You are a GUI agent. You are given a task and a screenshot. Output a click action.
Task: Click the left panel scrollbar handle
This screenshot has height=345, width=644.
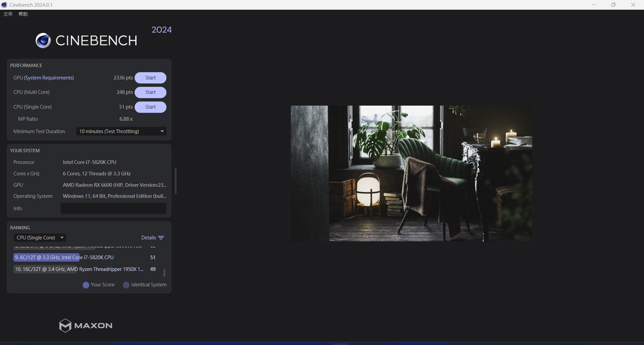(x=176, y=181)
